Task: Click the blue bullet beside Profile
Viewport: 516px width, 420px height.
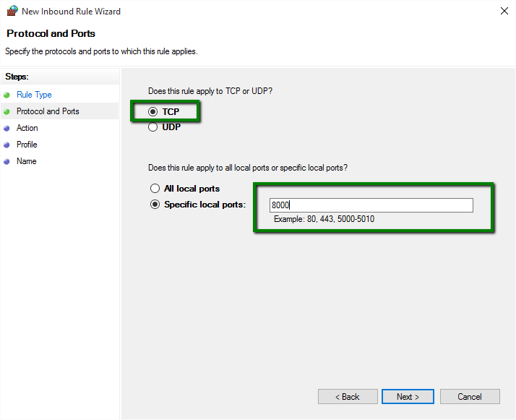Action: (7, 145)
